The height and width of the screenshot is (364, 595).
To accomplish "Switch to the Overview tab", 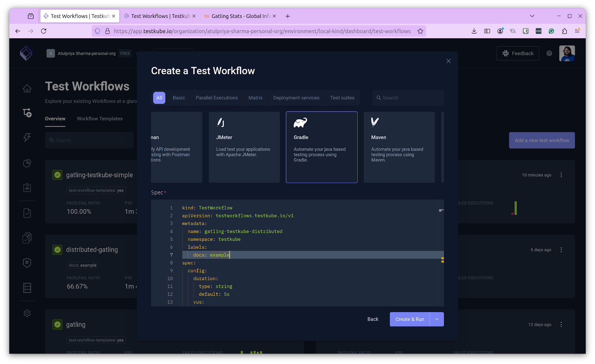I will click(55, 118).
